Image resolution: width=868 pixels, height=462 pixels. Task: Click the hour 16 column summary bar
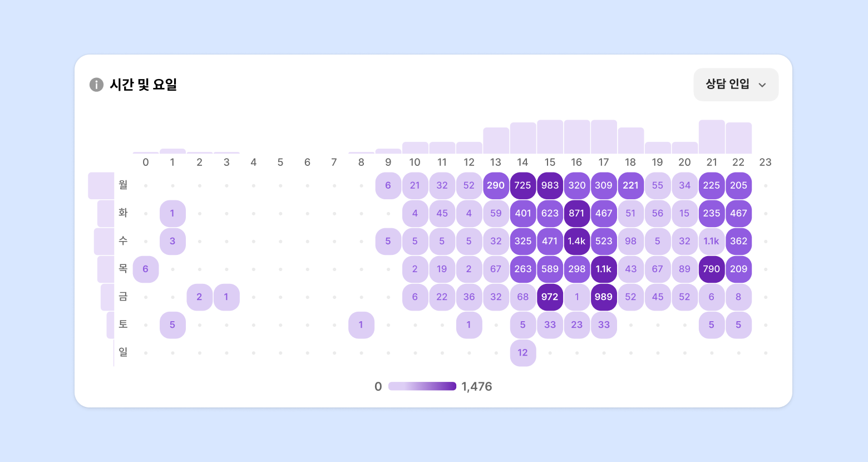pyautogui.click(x=576, y=137)
